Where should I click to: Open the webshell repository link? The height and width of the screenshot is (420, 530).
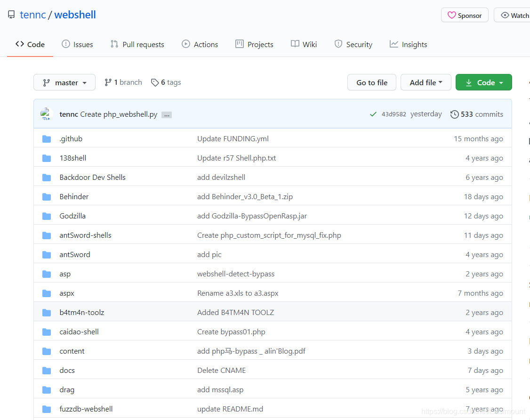[75, 15]
